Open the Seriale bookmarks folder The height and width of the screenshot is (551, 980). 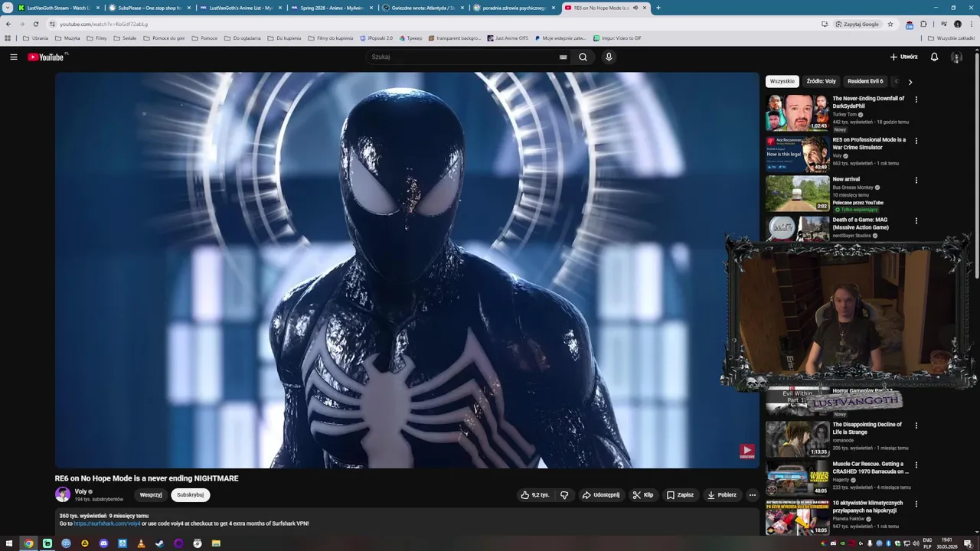[x=124, y=38]
